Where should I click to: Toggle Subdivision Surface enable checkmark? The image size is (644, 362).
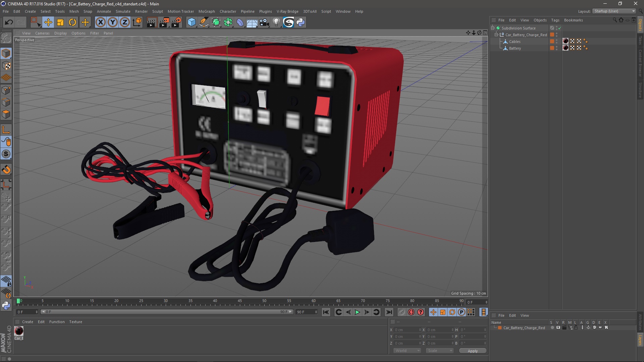click(x=559, y=28)
